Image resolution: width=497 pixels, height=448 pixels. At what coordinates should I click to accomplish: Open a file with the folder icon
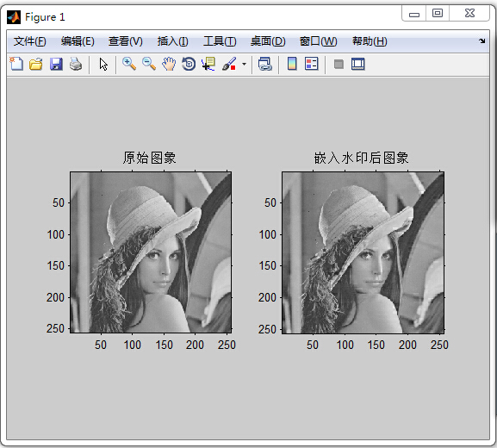[36, 64]
